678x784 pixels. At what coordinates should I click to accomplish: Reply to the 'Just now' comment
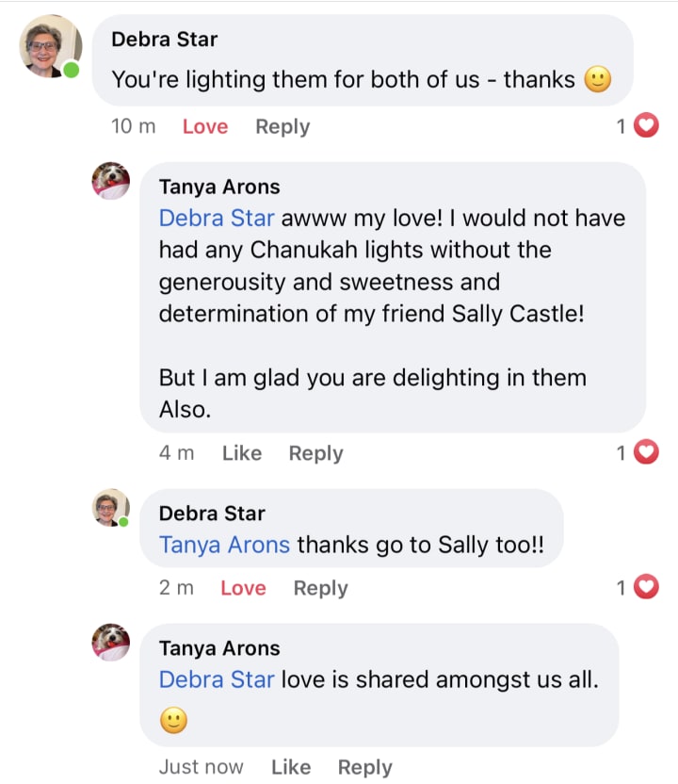(364, 767)
